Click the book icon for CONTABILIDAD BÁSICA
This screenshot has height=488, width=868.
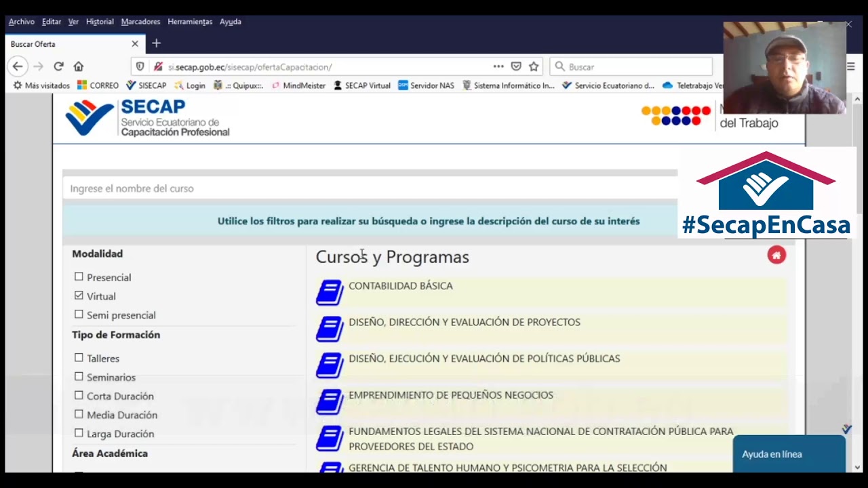330,293
